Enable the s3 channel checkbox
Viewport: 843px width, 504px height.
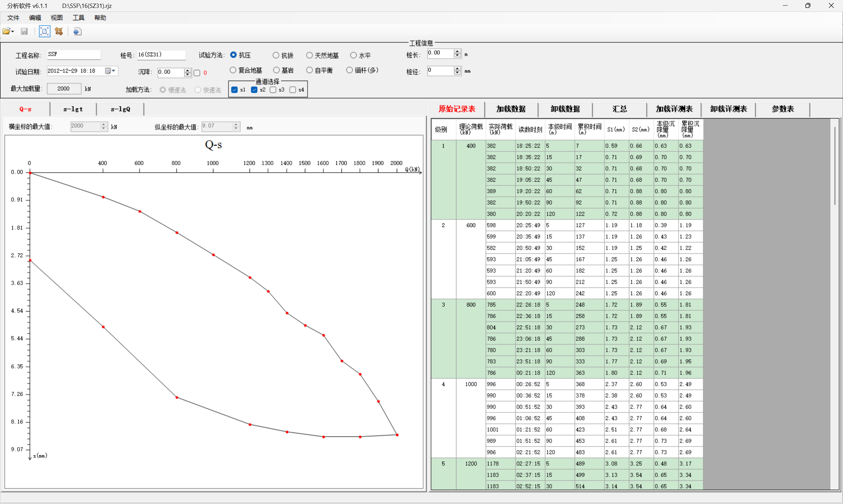[273, 90]
